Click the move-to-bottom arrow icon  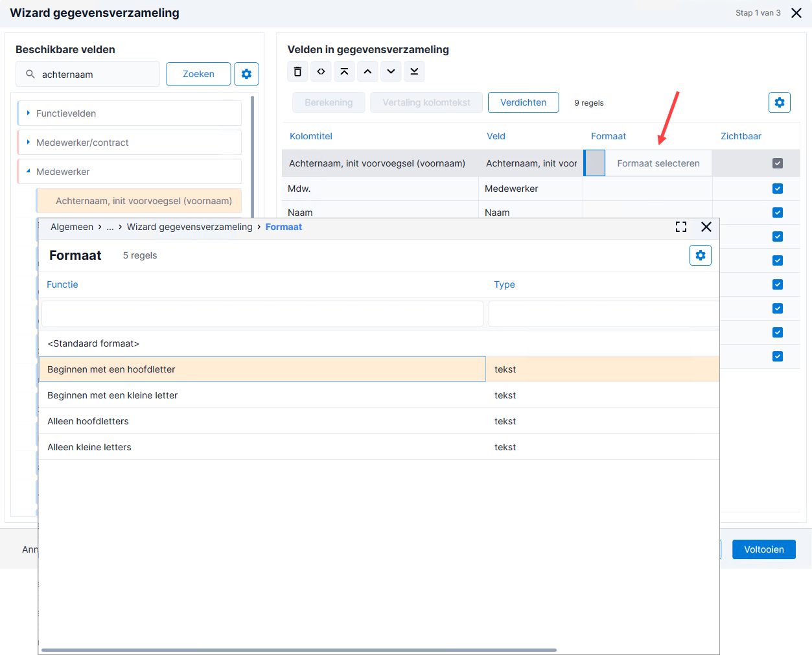click(x=414, y=71)
